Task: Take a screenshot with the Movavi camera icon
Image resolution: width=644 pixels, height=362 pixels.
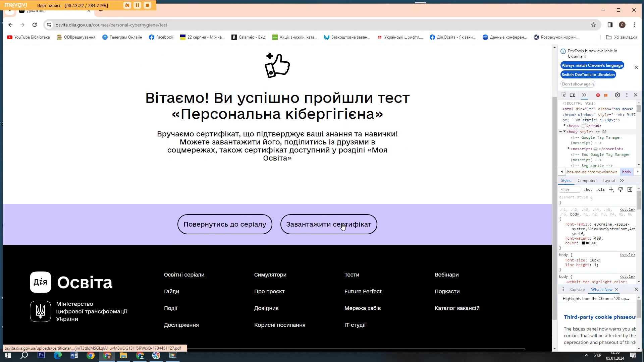Action: point(127,5)
